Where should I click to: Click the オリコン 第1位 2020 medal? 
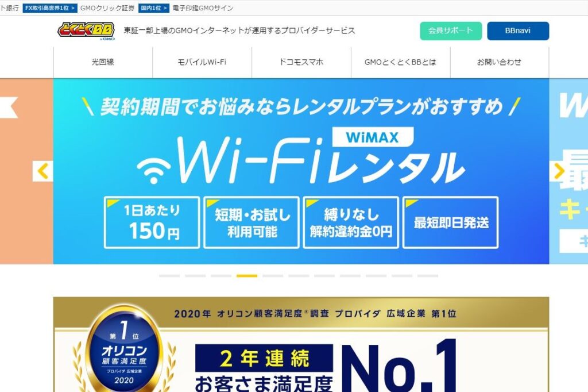[x=124, y=350]
